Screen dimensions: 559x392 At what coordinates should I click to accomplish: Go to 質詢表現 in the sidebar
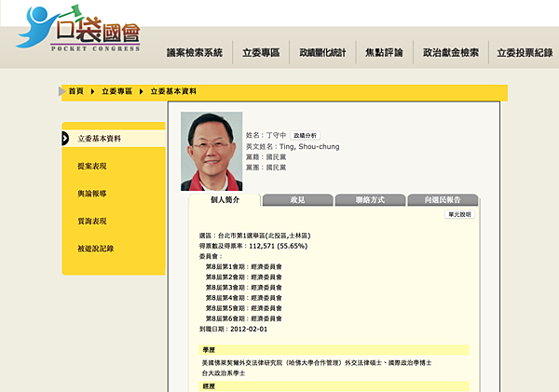(x=92, y=221)
